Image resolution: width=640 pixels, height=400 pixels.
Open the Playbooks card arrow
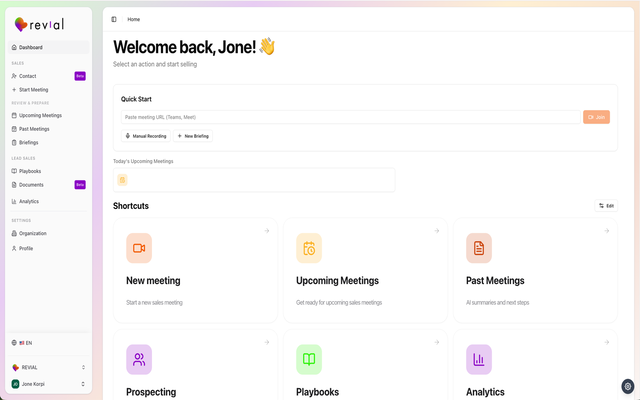click(437, 342)
